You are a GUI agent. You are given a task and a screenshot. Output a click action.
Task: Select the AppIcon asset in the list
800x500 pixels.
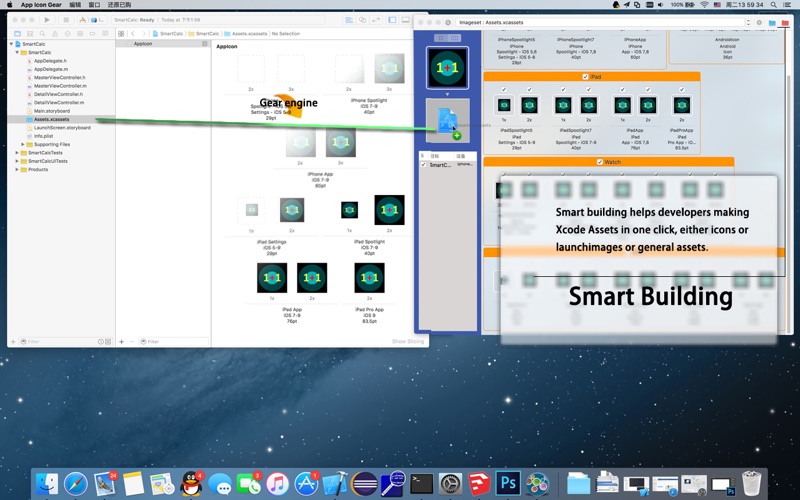[x=163, y=44]
